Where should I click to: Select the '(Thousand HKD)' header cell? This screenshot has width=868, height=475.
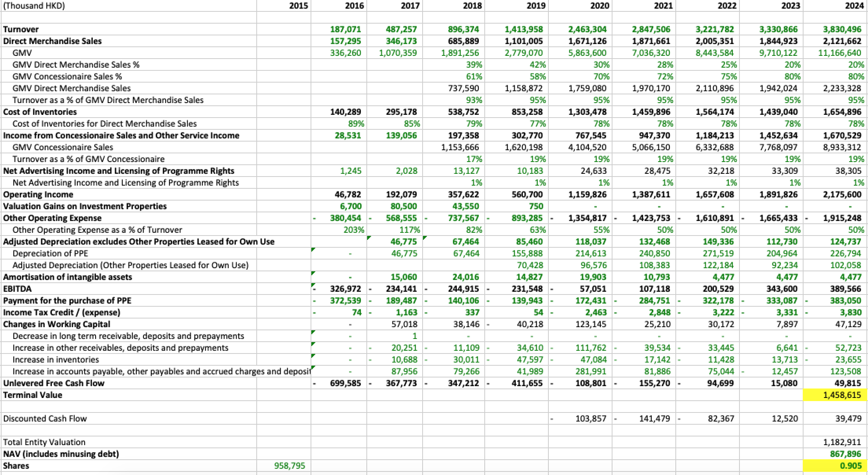(x=34, y=6)
